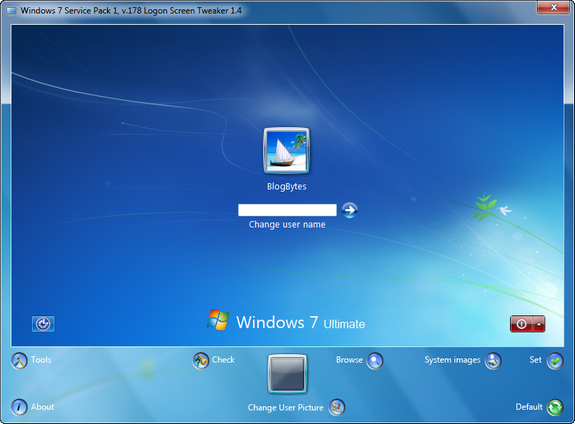
Task: Click the About label
Action: (43, 407)
